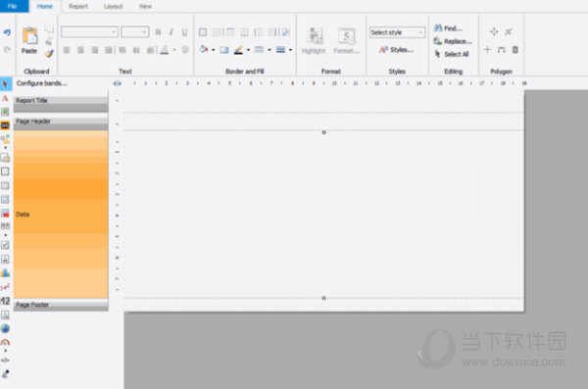
Task: Select the Sparkline object tool
Action: pos(5,287)
